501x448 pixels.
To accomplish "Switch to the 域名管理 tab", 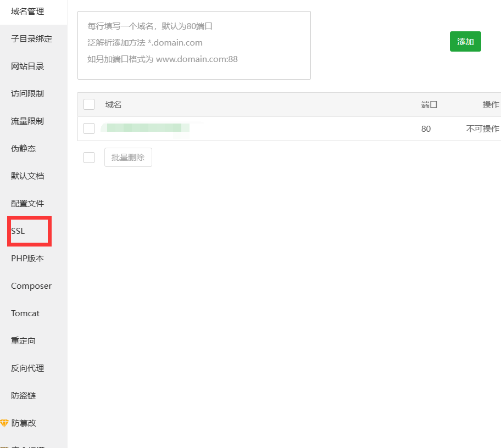I will (x=27, y=12).
